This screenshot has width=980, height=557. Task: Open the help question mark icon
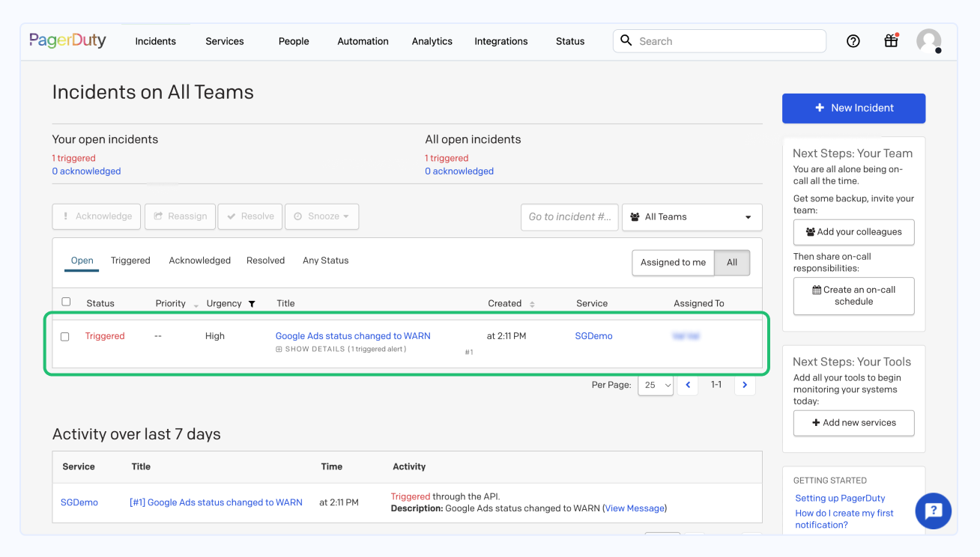point(853,41)
